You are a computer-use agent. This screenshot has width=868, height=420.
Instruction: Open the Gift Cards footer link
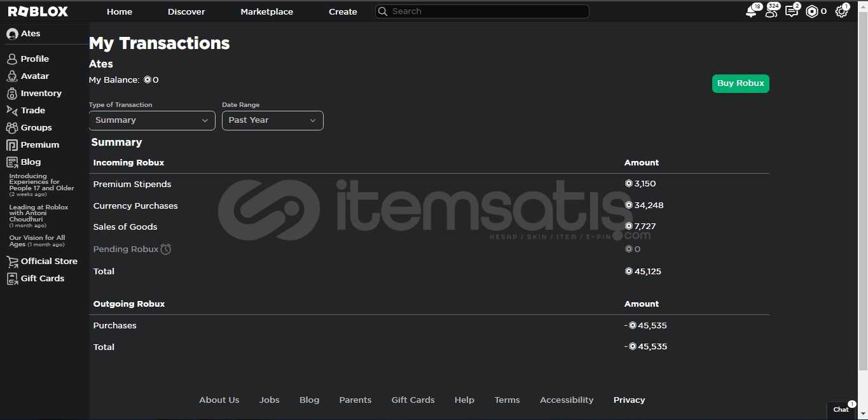pos(413,400)
